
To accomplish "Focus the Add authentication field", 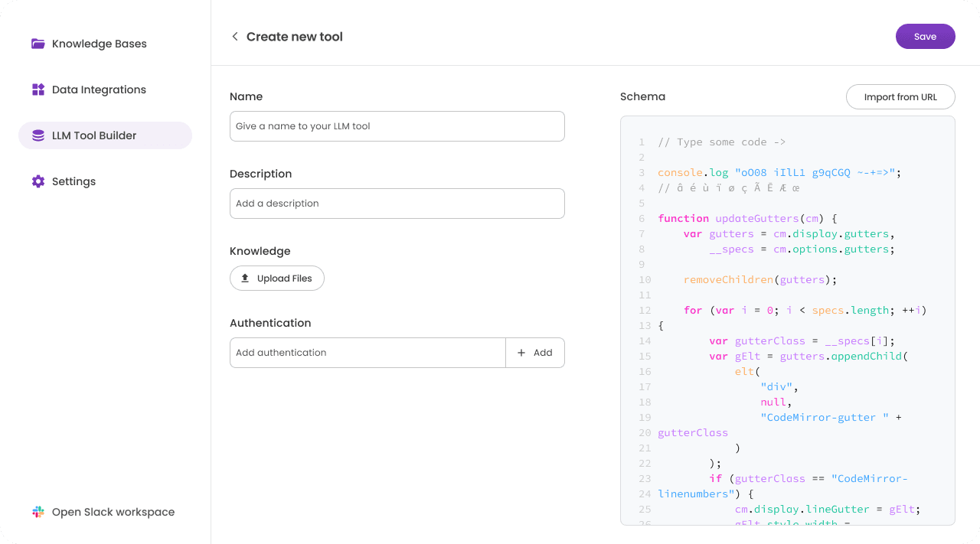I will (x=367, y=353).
